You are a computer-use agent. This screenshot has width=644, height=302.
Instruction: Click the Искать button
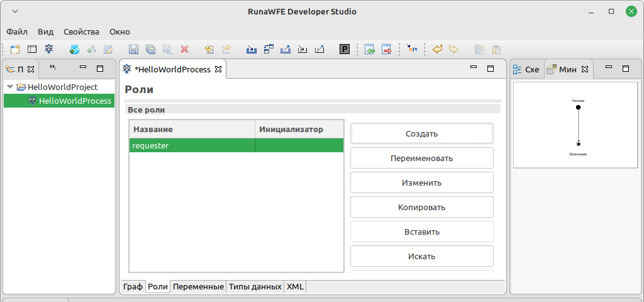tap(422, 257)
